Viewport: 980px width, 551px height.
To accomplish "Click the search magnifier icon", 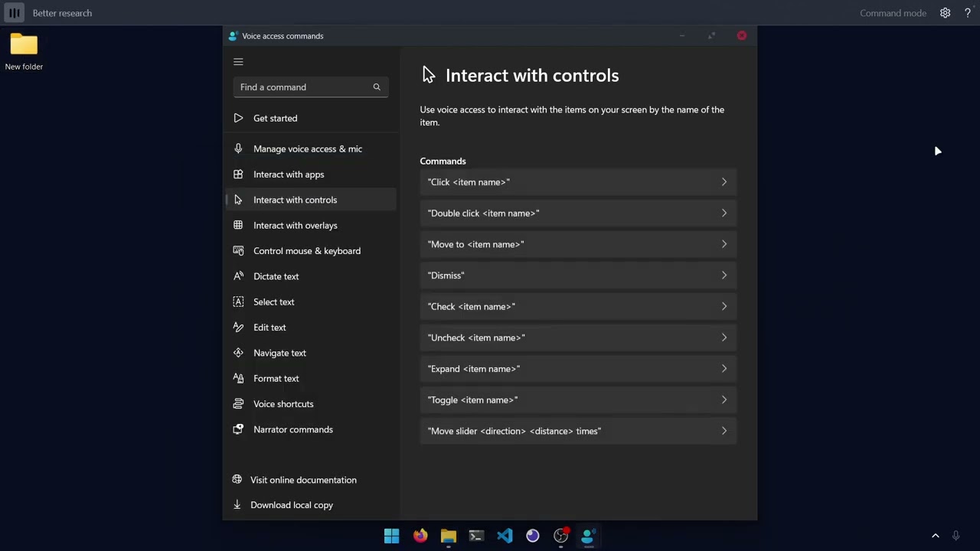I will (x=377, y=87).
